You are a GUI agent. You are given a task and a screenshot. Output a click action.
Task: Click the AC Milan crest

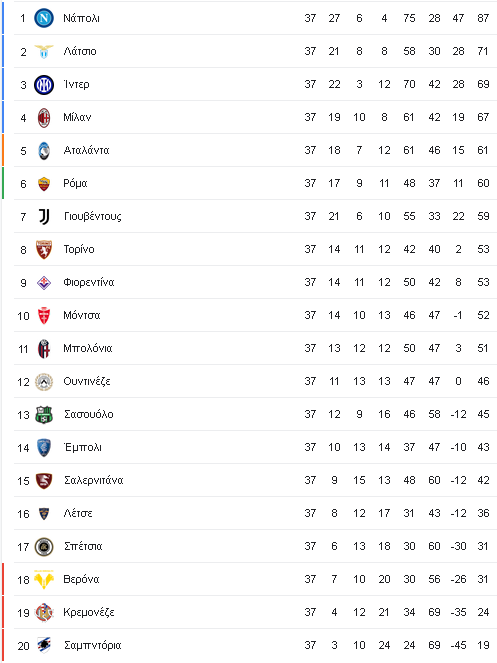pos(44,118)
